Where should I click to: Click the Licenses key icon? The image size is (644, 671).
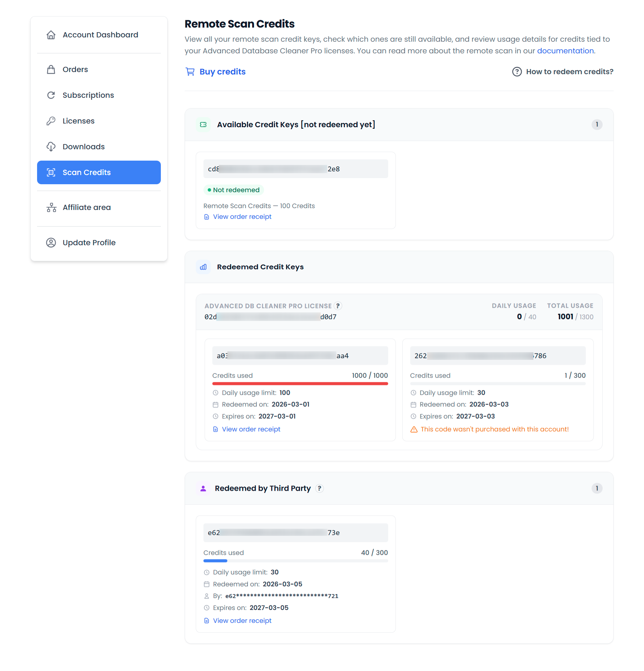51,121
